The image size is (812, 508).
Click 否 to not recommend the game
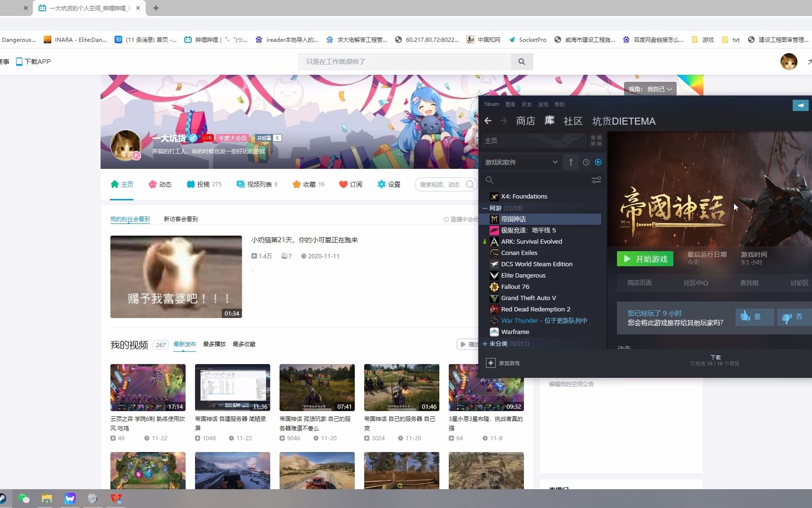(x=793, y=317)
